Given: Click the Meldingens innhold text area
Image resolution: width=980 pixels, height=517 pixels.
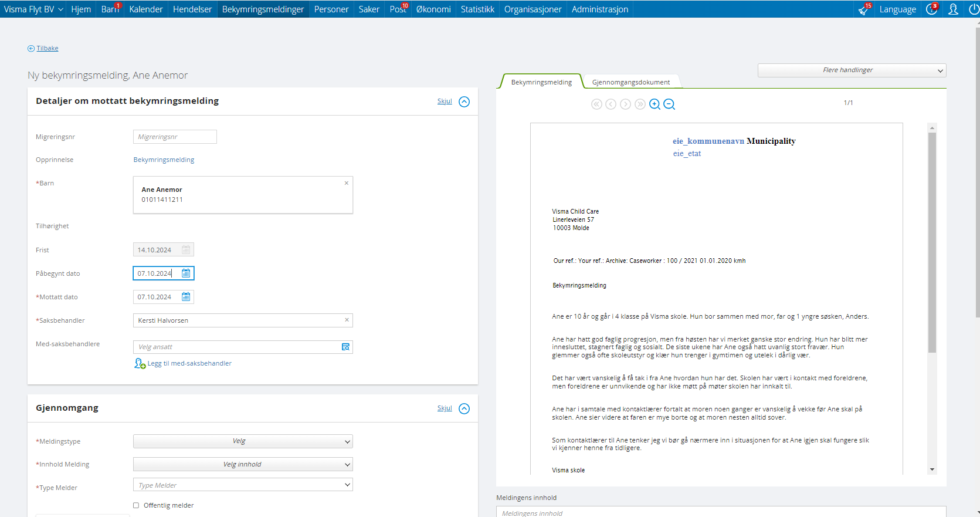Looking at the screenshot, I should (721, 512).
